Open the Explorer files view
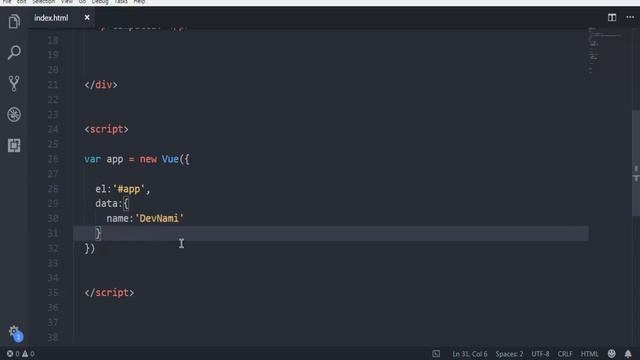Screen dimensions: 640x360 (x=14, y=21)
